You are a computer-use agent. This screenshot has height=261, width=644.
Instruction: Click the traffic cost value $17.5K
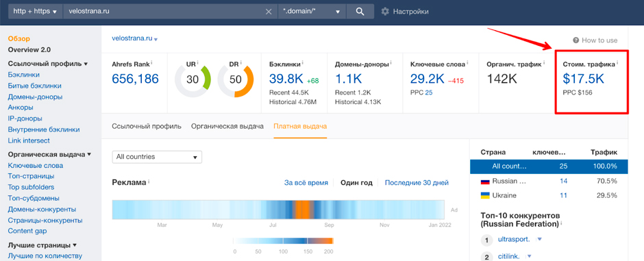584,79
